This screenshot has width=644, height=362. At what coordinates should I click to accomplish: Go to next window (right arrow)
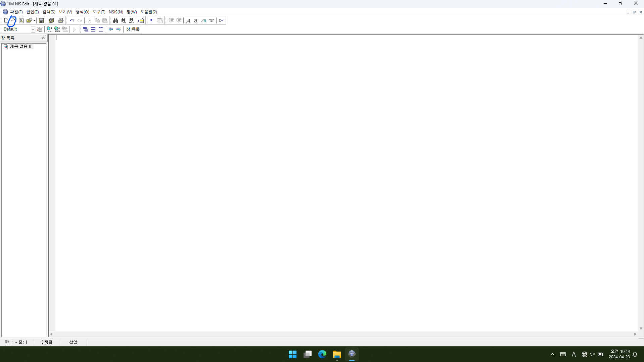(119, 29)
